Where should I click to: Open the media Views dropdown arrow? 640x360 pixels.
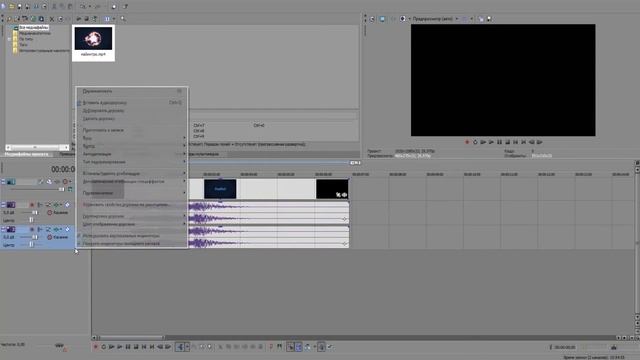click(x=114, y=19)
